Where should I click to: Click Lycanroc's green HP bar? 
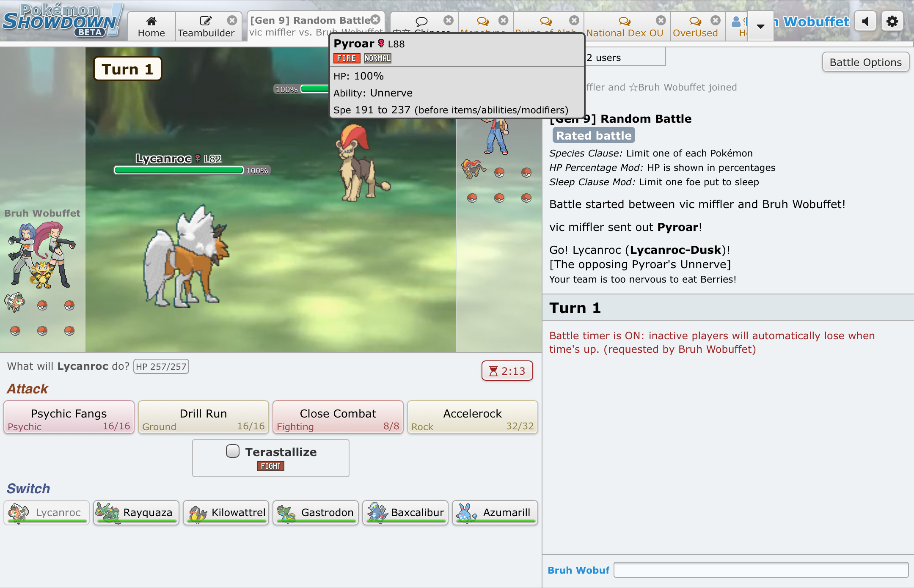[x=179, y=170]
